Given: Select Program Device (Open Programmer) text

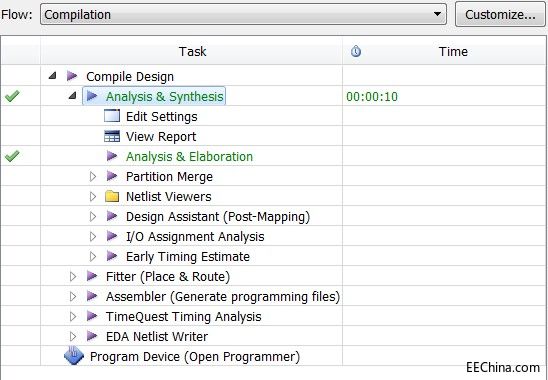Looking at the screenshot, I should (195, 357).
